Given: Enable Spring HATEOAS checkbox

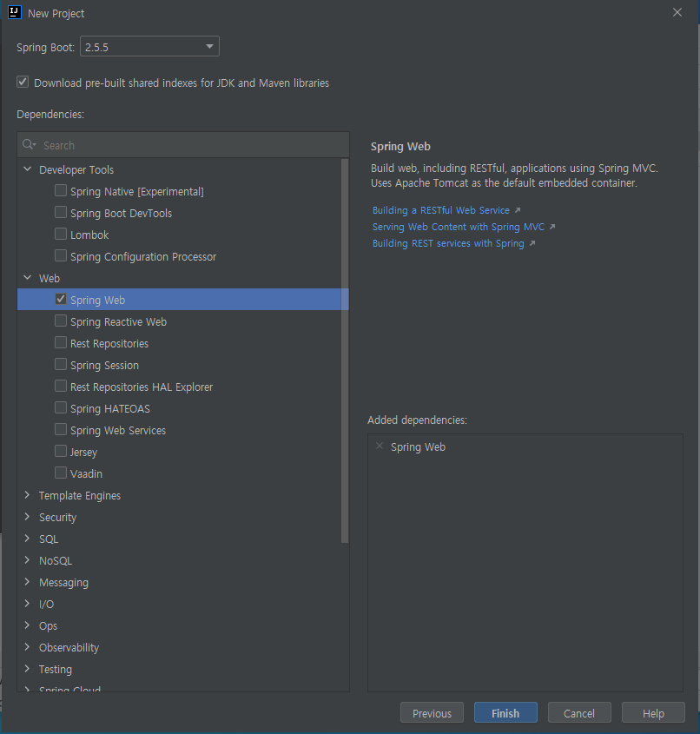Looking at the screenshot, I should pyautogui.click(x=61, y=407).
